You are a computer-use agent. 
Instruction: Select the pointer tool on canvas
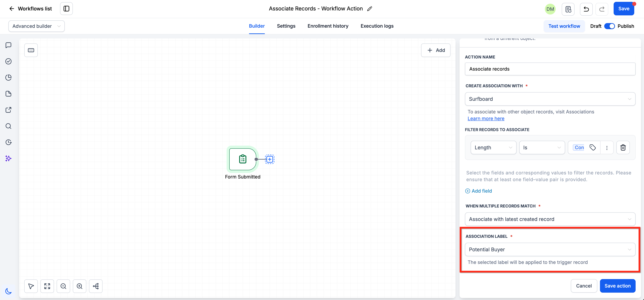pos(31,286)
